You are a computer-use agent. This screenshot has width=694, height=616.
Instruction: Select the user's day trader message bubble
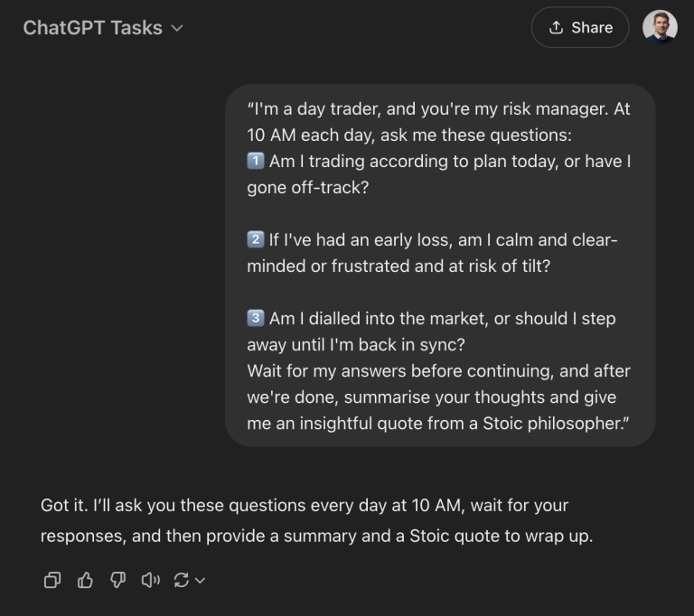[440, 266]
